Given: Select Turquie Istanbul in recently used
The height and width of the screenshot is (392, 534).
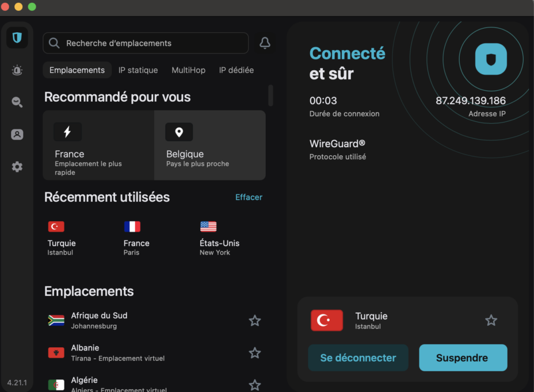Looking at the screenshot, I should pyautogui.click(x=62, y=239).
